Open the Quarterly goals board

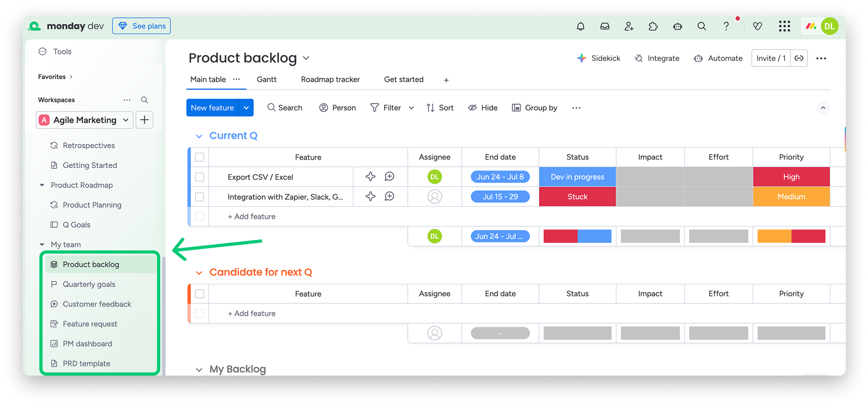(x=89, y=284)
